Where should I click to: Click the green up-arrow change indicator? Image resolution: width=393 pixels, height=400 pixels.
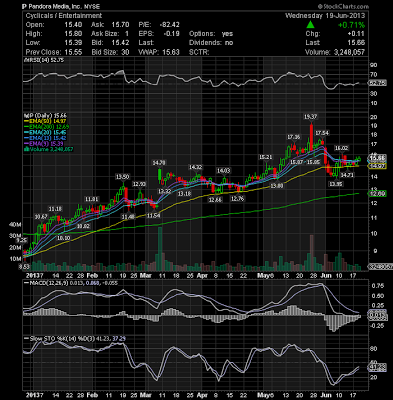pos(310,24)
